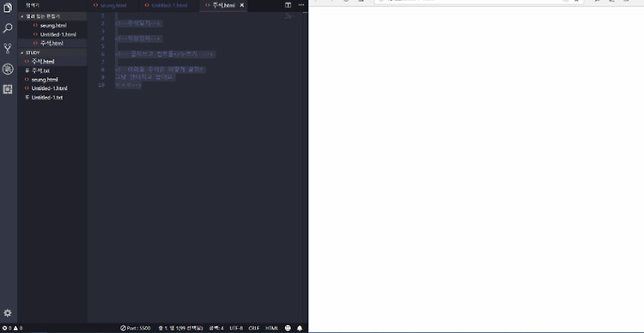
Task: Collapse the STUDY folder section
Action: (52, 52)
